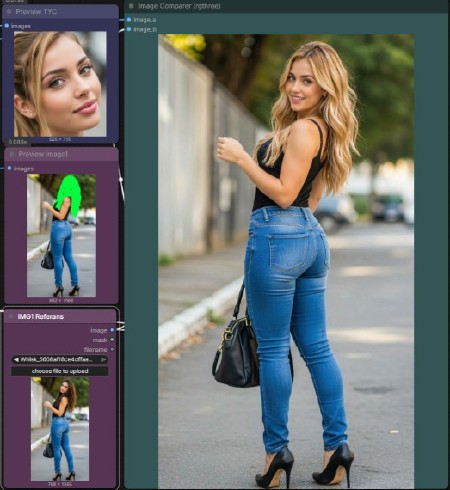Click the execution time badge below Preview TYC
The width and height of the screenshot is (450, 490).
[x=18, y=142]
